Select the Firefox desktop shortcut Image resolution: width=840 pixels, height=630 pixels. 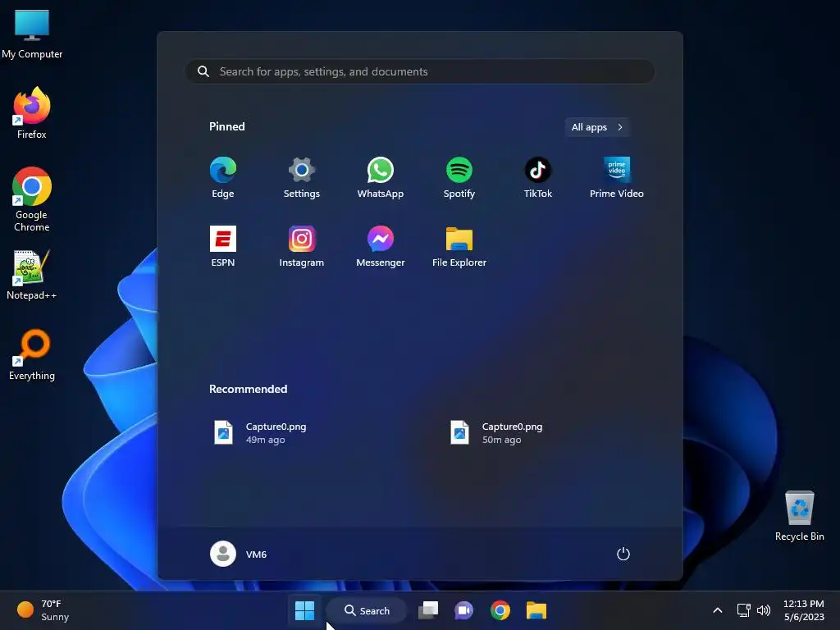(32, 113)
